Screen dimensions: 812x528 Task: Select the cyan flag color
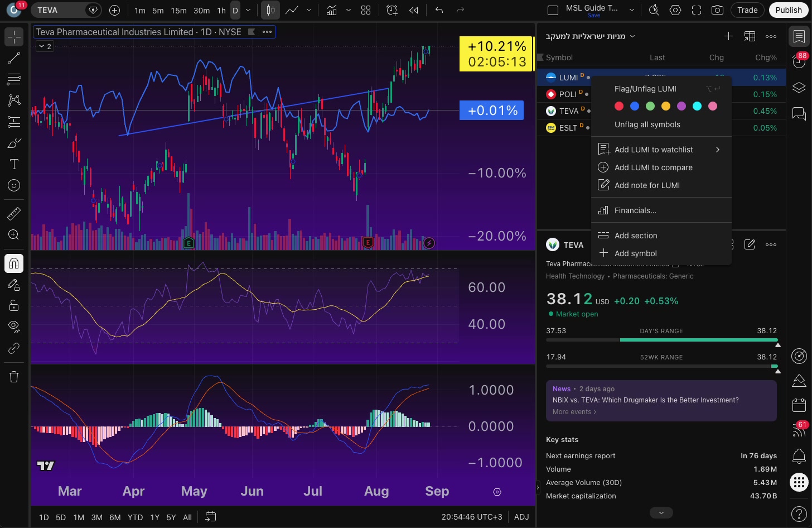point(697,106)
